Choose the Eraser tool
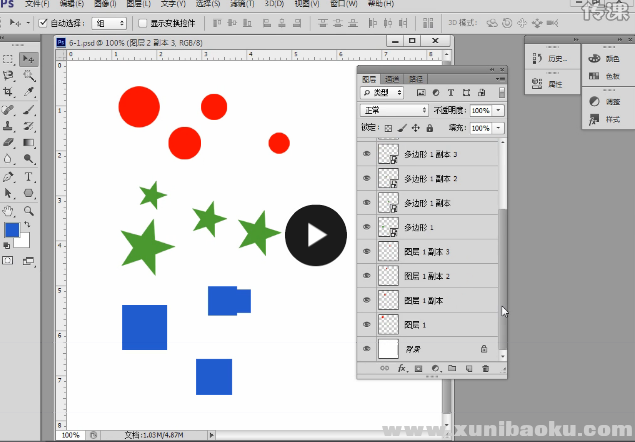 tap(9, 143)
